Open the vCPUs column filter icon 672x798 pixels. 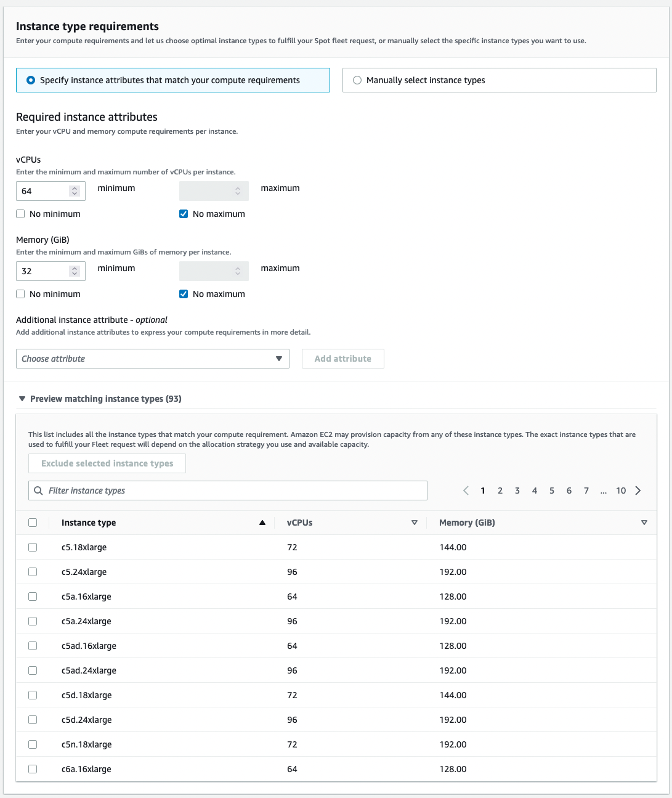(x=415, y=522)
